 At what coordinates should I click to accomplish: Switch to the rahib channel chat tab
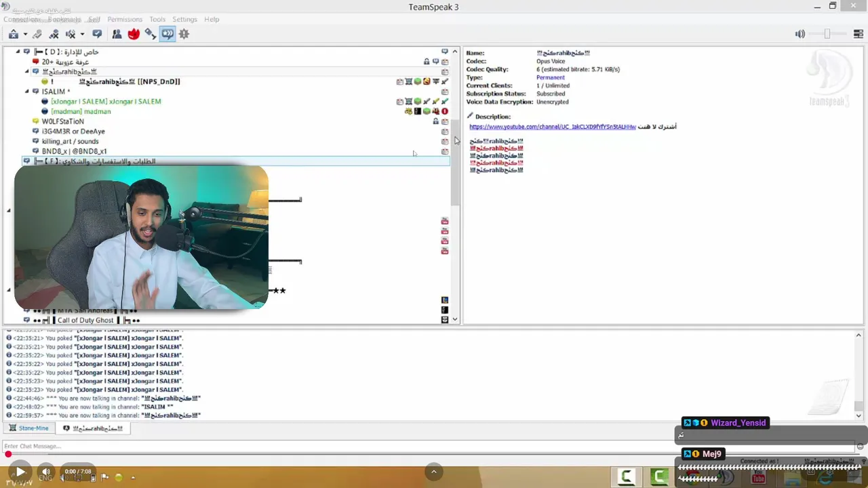point(93,428)
